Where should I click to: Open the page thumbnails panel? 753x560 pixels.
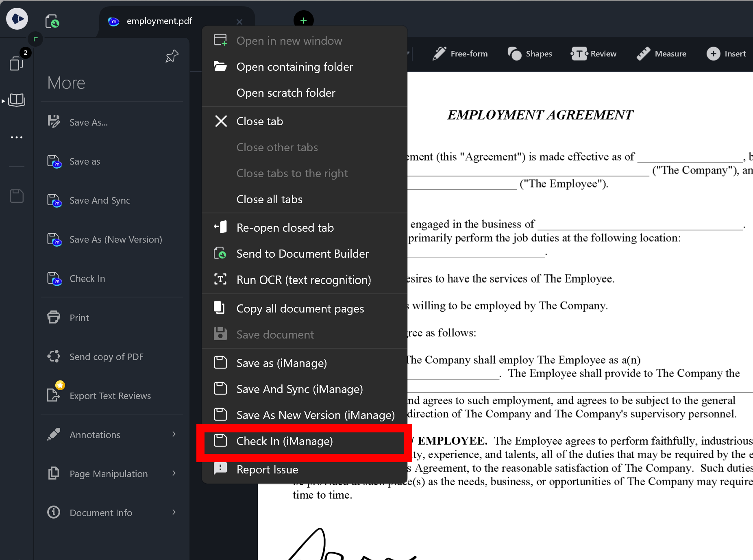tap(16, 63)
